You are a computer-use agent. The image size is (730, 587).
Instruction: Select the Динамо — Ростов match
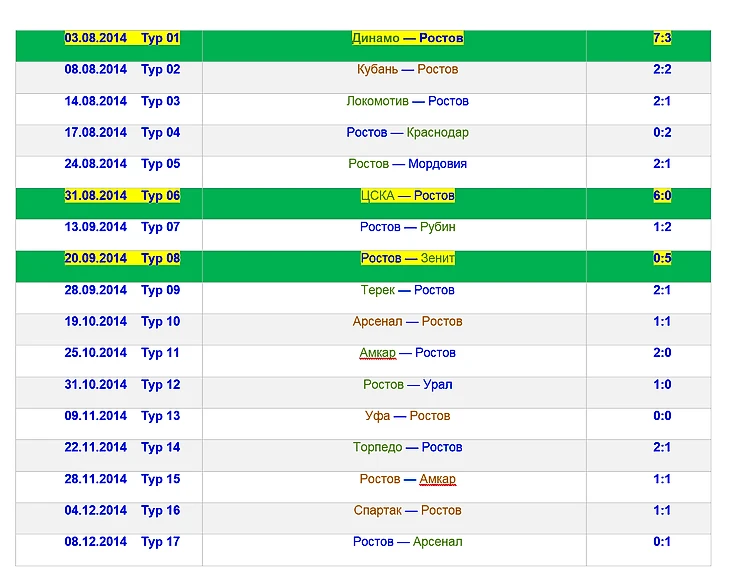tap(407, 38)
